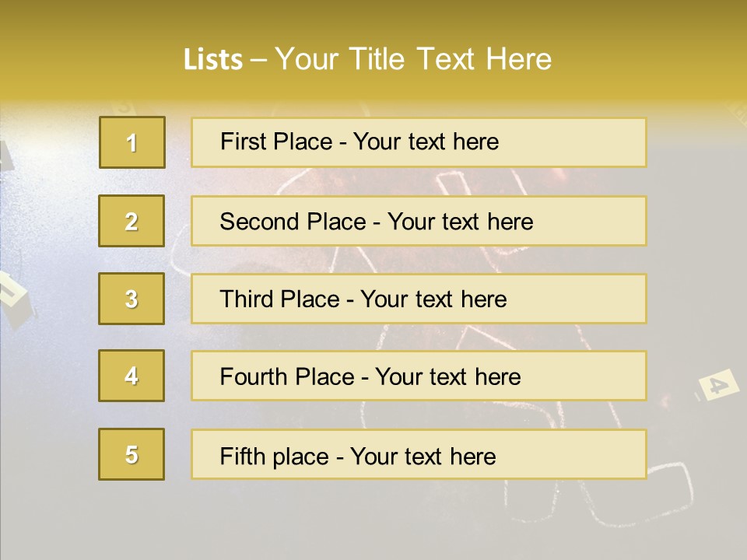
Task: Click the faint number 3 marker below header
Action: tap(124, 107)
